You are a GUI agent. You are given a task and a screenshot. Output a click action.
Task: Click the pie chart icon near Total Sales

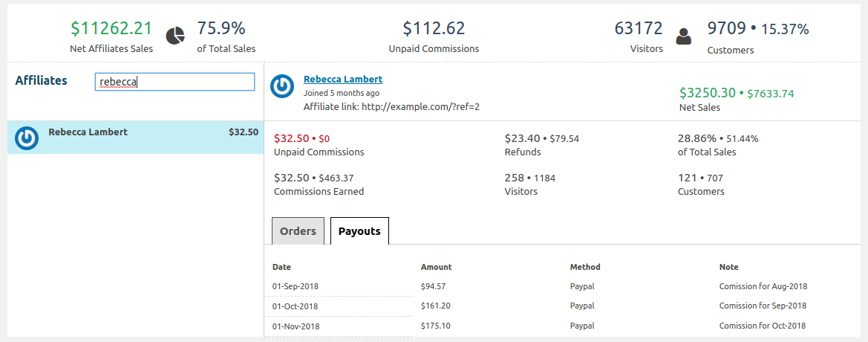click(x=175, y=36)
